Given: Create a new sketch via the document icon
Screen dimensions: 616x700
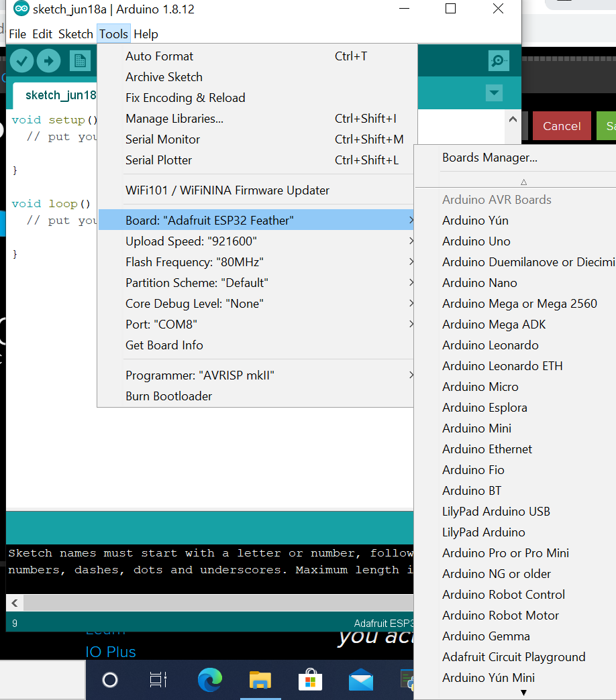Looking at the screenshot, I should point(79,60).
